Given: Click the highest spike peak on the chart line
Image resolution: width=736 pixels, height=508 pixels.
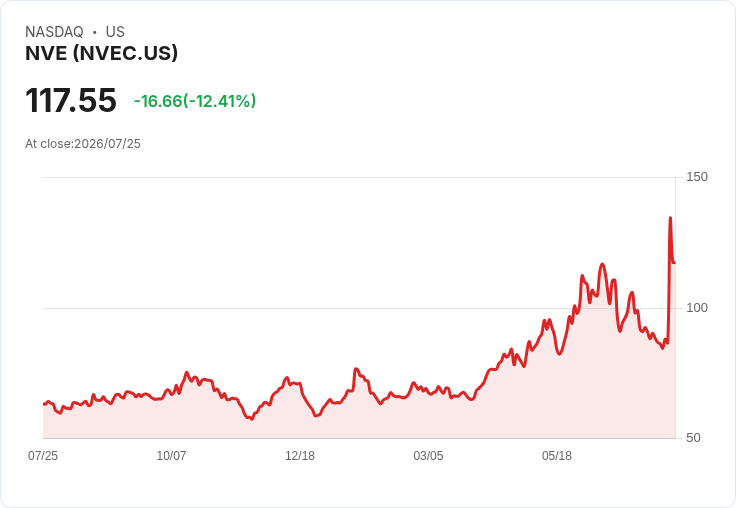Looking at the screenshot, I should point(670,218).
